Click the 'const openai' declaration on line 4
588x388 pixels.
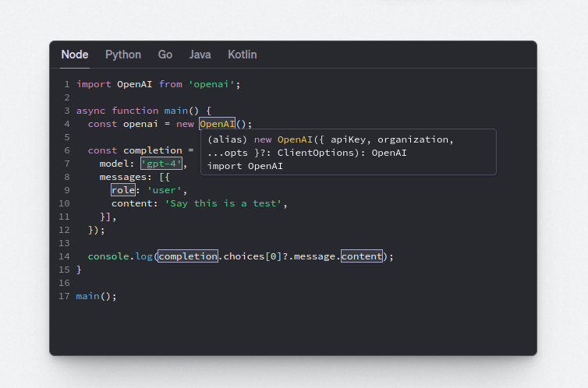point(122,124)
